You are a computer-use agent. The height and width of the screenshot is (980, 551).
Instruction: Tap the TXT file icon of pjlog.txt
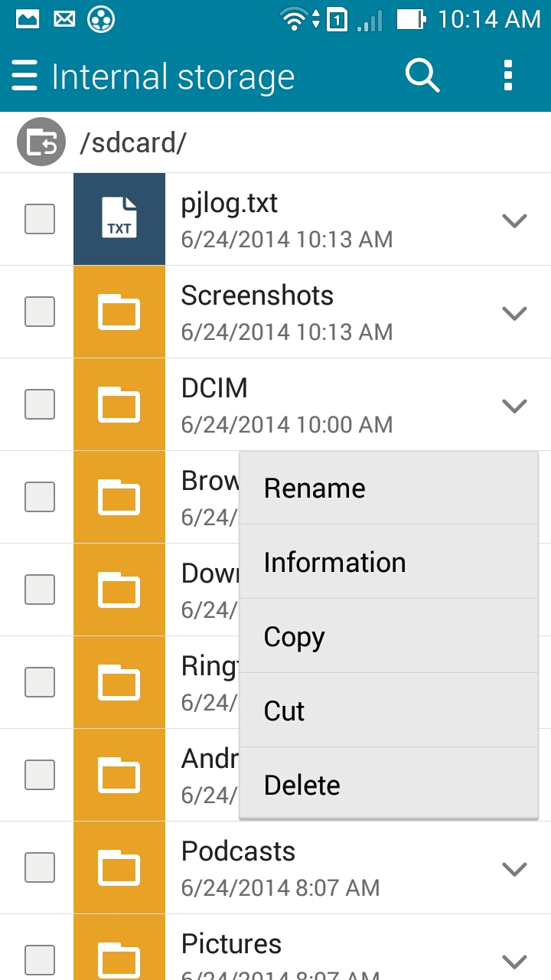pos(119,219)
